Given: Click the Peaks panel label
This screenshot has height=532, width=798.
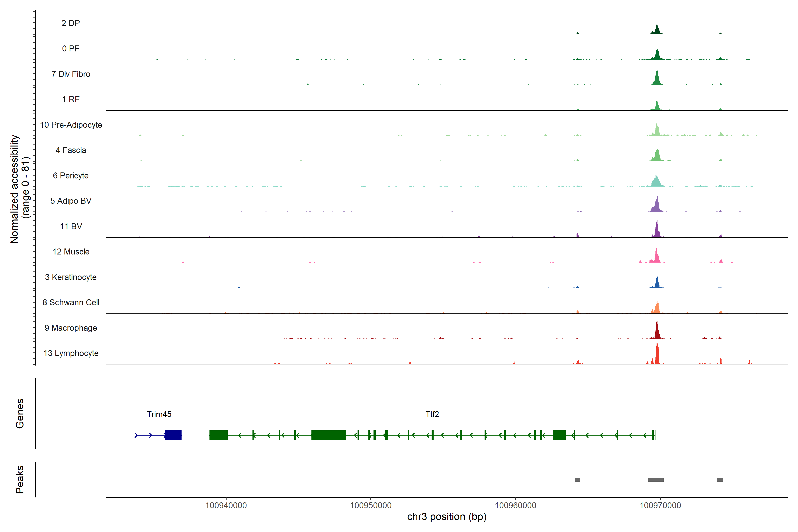Looking at the screenshot, I should (20, 479).
